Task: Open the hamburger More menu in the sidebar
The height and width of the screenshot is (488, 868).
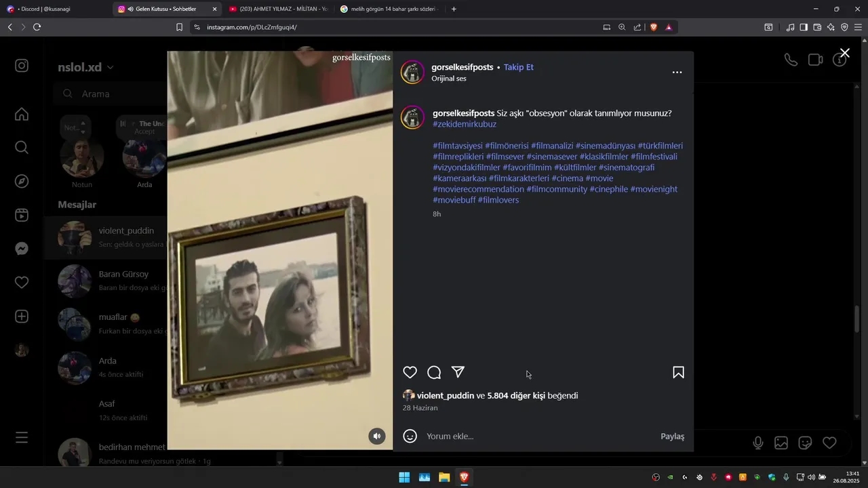Action: point(22,438)
